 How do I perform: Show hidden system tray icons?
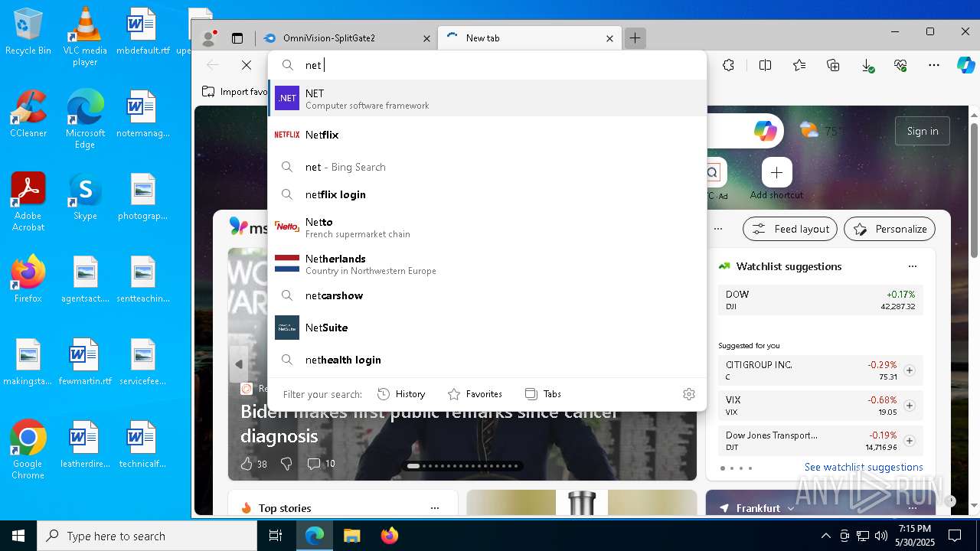[x=825, y=536]
